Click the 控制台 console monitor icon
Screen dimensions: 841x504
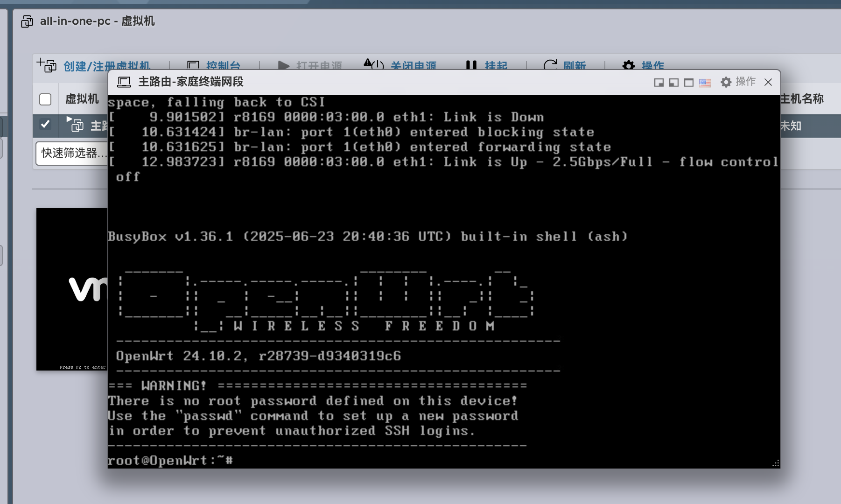193,65
